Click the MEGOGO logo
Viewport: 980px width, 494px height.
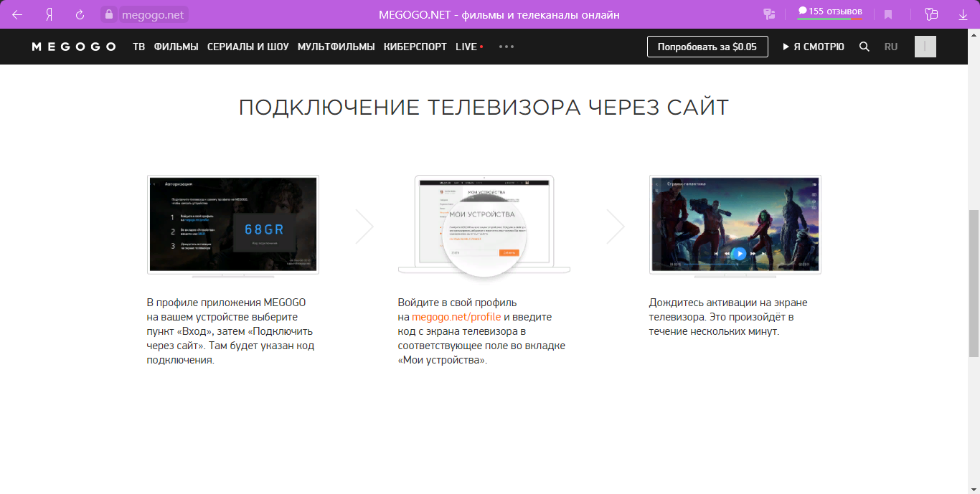74,47
